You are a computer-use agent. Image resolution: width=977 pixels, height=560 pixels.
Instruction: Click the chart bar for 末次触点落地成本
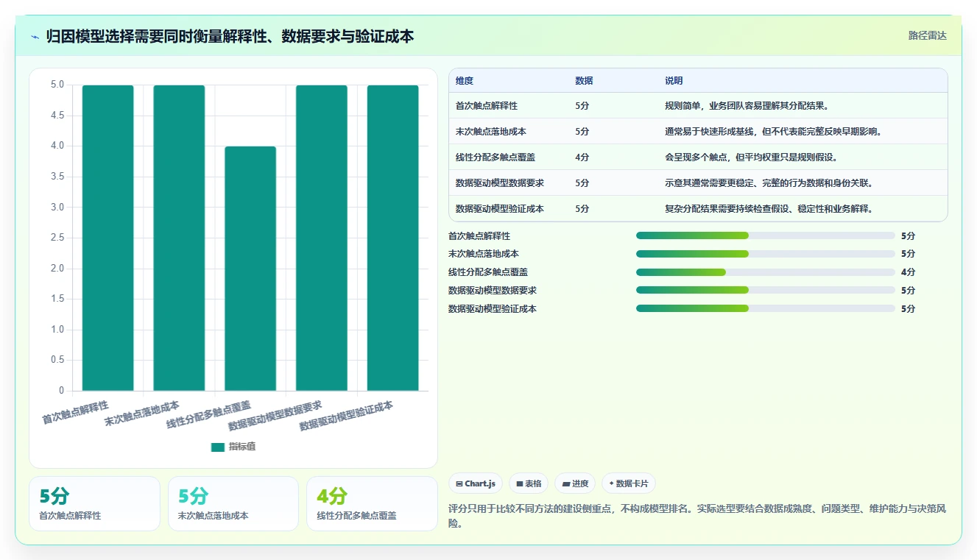pos(179,238)
